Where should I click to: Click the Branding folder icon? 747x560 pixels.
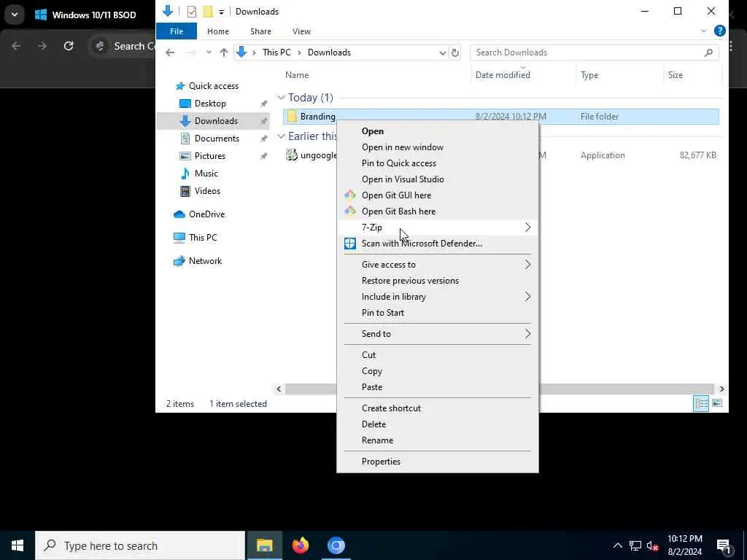pos(292,116)
